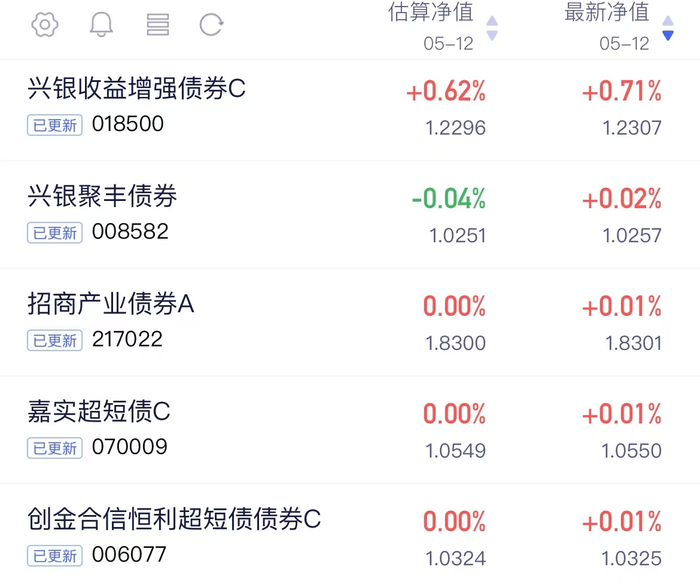Refresh fund data with the circular arrow icon
The width and height of the screenshot is (700, 588).
coord(211,24)
